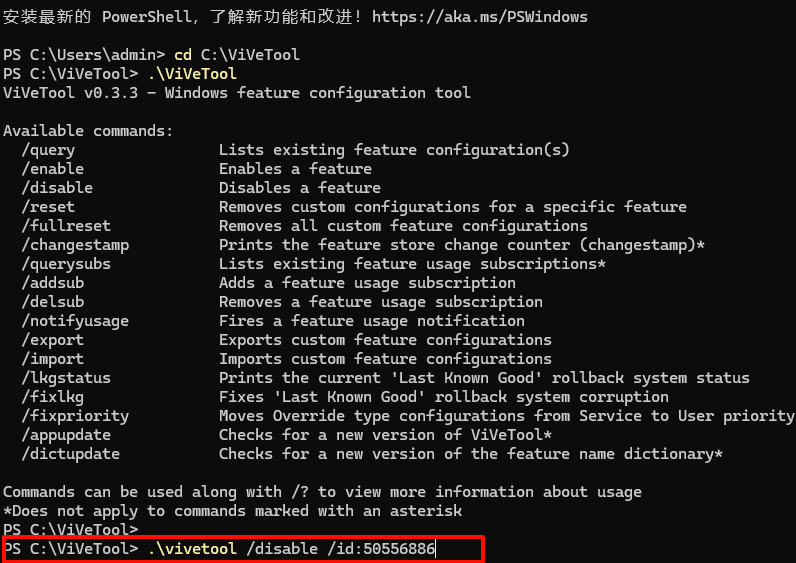Click the /changestamp command text

coord(75,245)
